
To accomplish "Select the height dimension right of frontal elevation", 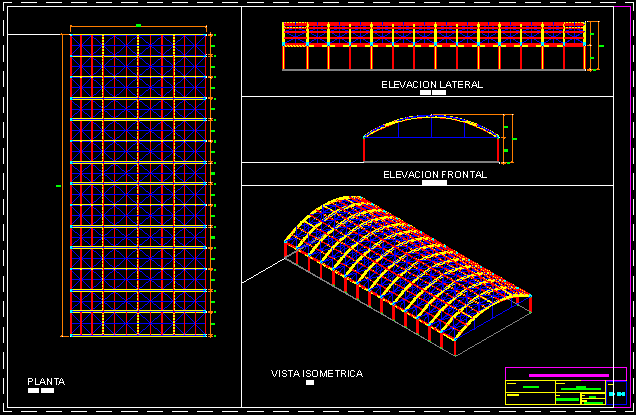I will (511, 138).
